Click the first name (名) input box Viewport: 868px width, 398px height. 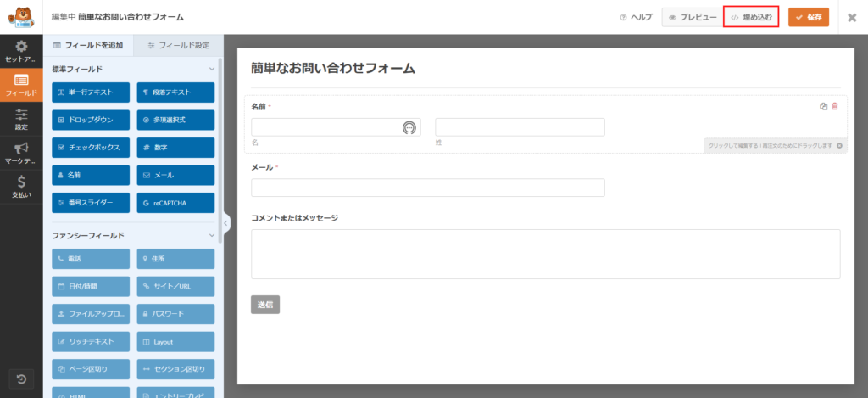click(336, 127)
